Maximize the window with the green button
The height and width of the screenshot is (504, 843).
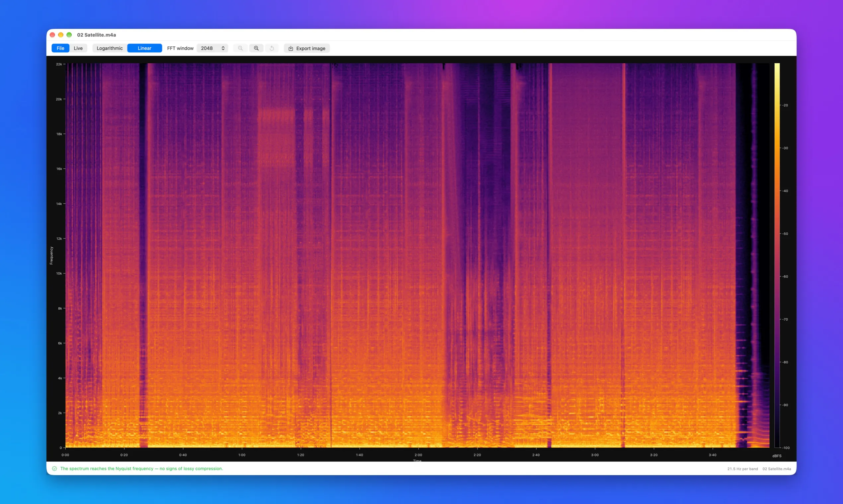click(69, 34)
